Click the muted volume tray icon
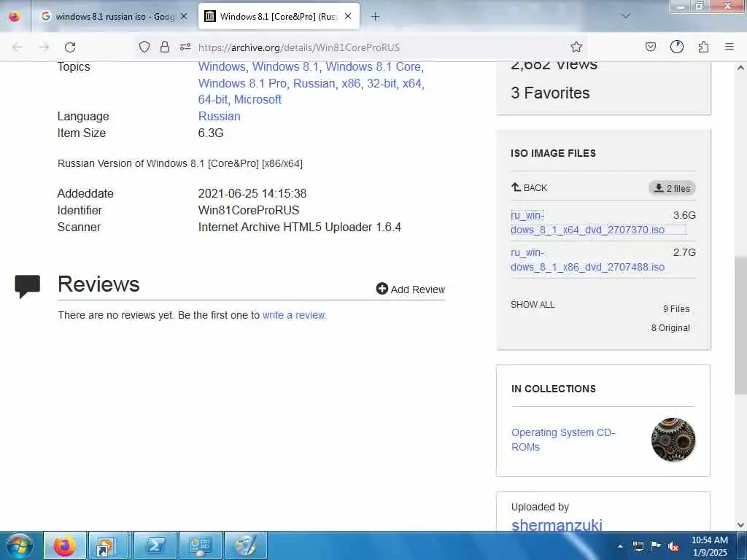 click(673, 546)
